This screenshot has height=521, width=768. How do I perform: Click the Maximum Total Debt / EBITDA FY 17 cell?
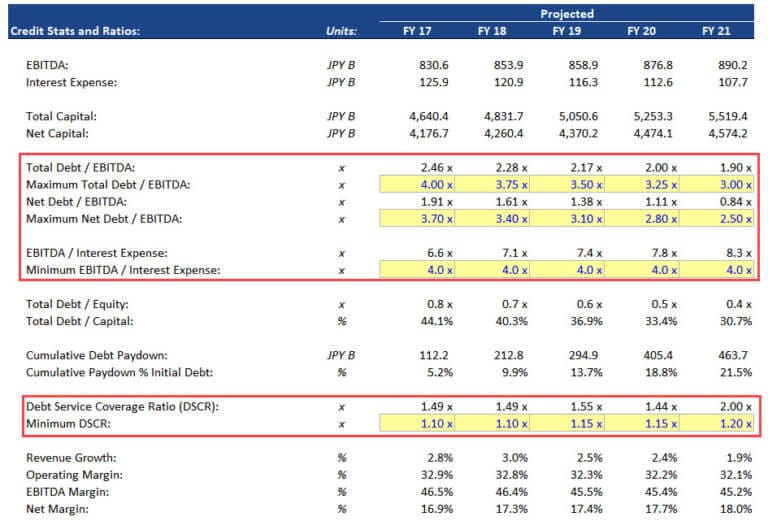pos(416,183)
